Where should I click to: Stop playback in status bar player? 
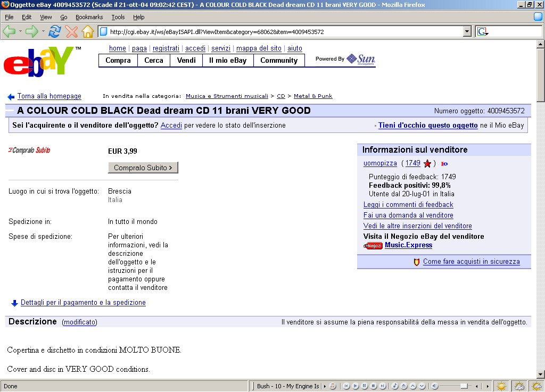[x=373, y=386]
